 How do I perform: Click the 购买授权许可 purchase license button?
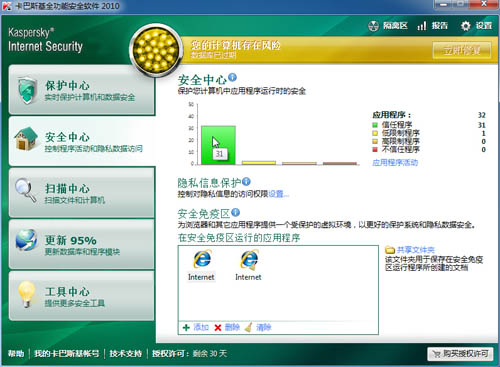tap(460, 354)
